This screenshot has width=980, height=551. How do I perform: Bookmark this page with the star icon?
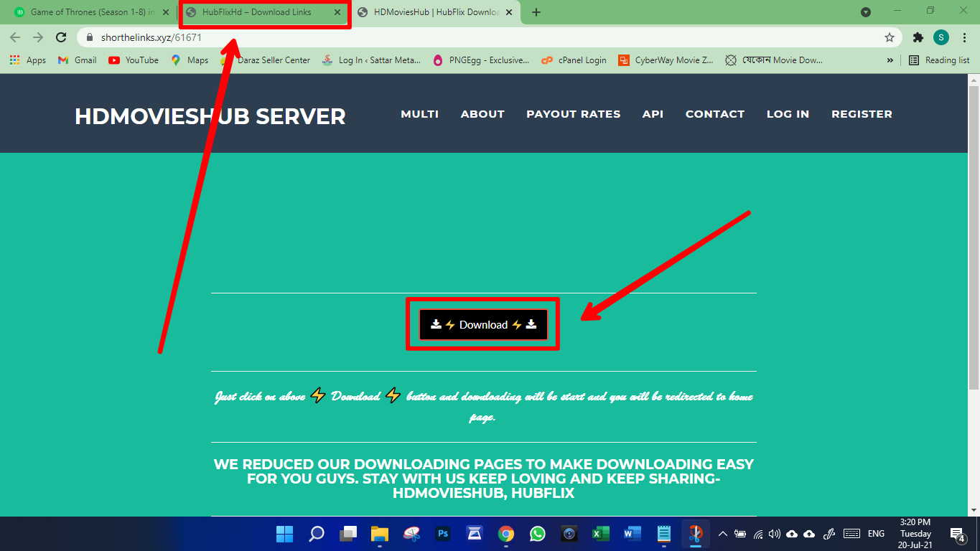890,37
